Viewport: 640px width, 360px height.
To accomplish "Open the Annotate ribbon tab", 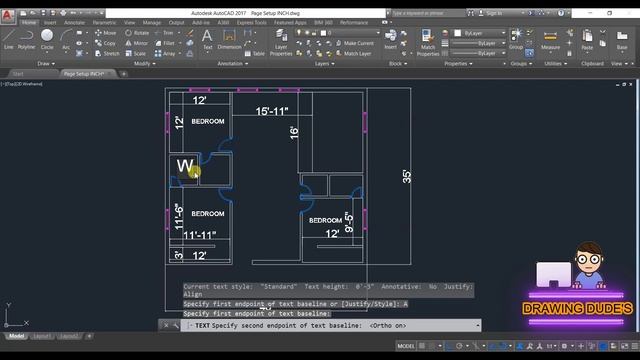I will pos(75,22).
